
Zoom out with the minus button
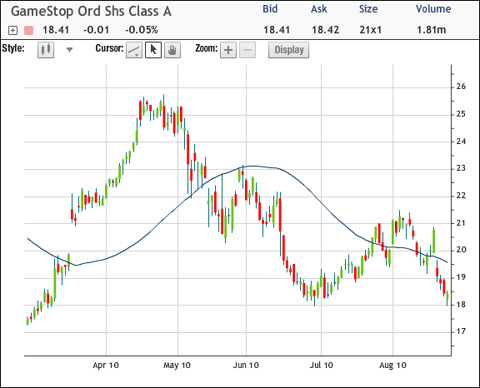click(247, 50)
